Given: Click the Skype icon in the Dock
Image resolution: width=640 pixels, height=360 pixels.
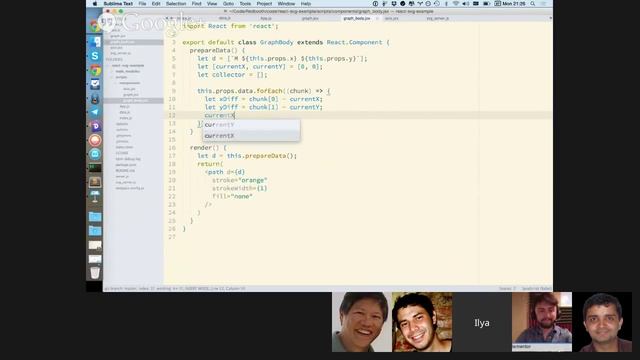Looking at the screenshot, I should click(95, 56).
